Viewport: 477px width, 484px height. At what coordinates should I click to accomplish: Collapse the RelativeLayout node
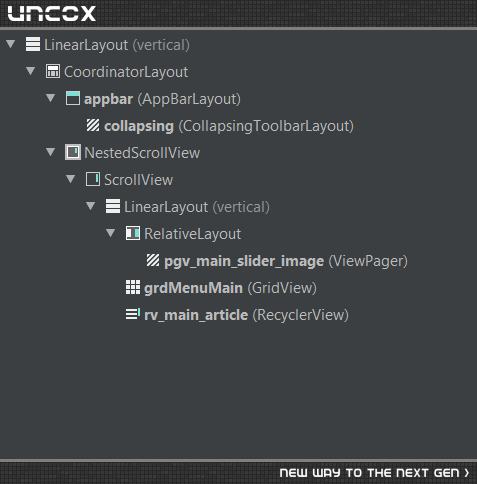point(111,233)
